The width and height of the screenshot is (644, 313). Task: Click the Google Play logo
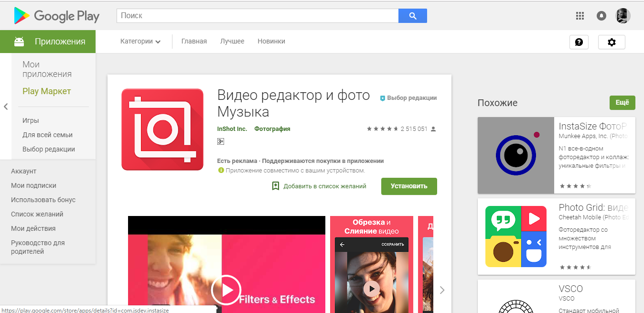coord(57,16)
